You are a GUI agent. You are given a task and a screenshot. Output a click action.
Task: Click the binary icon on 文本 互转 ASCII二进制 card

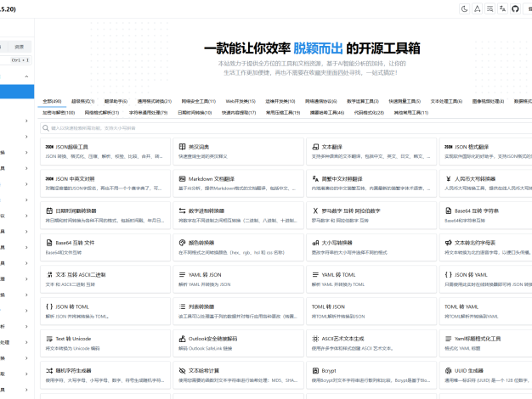point(49,274)
